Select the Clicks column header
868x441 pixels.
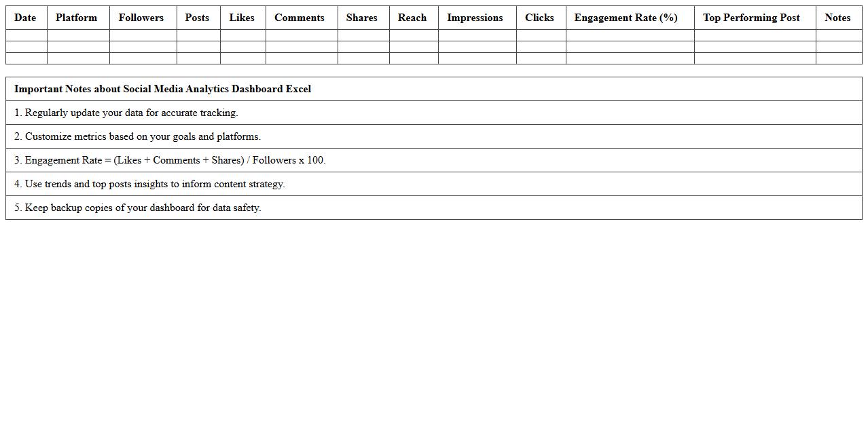click(x=539, y=18)
